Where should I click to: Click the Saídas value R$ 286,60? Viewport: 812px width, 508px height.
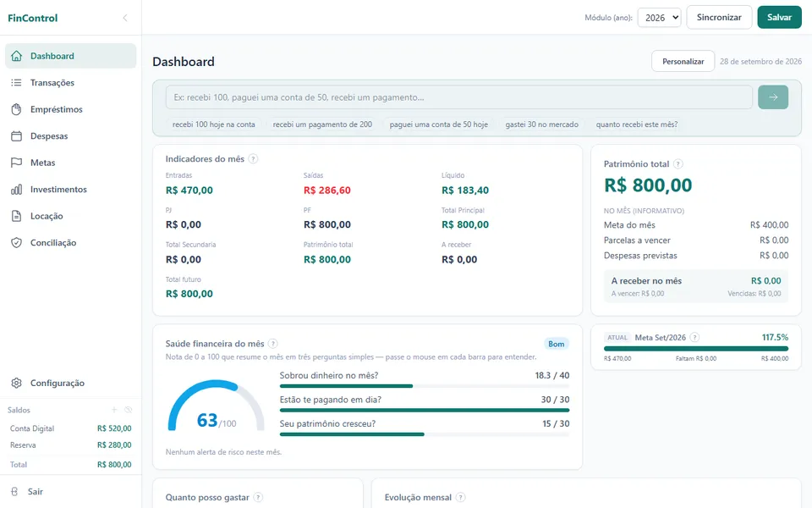point(326,190)
